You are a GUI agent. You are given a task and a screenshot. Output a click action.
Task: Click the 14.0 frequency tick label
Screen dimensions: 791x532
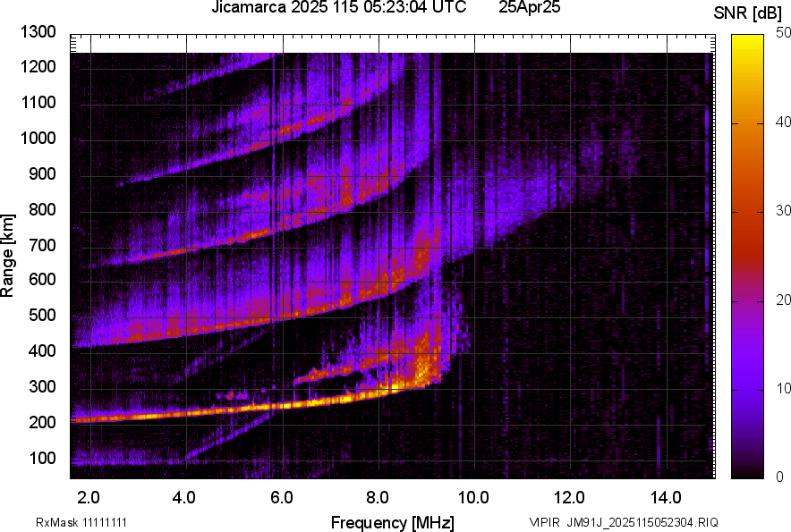tap(666, 498)
